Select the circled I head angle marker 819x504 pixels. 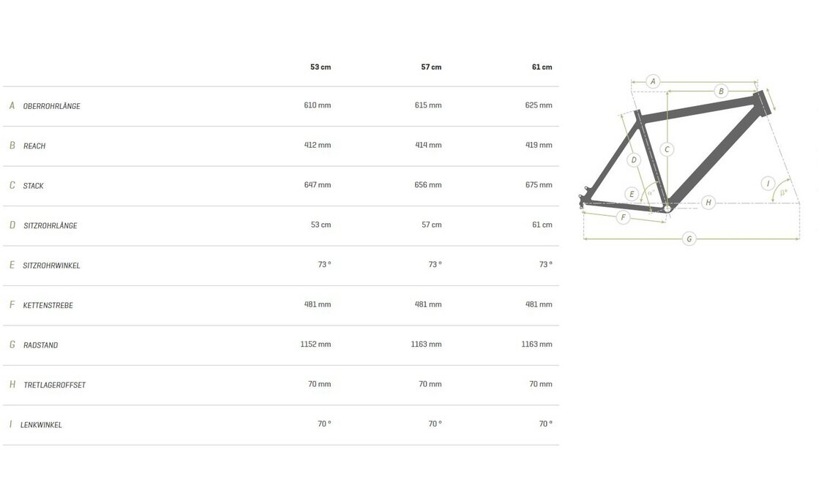pos(768,184)
